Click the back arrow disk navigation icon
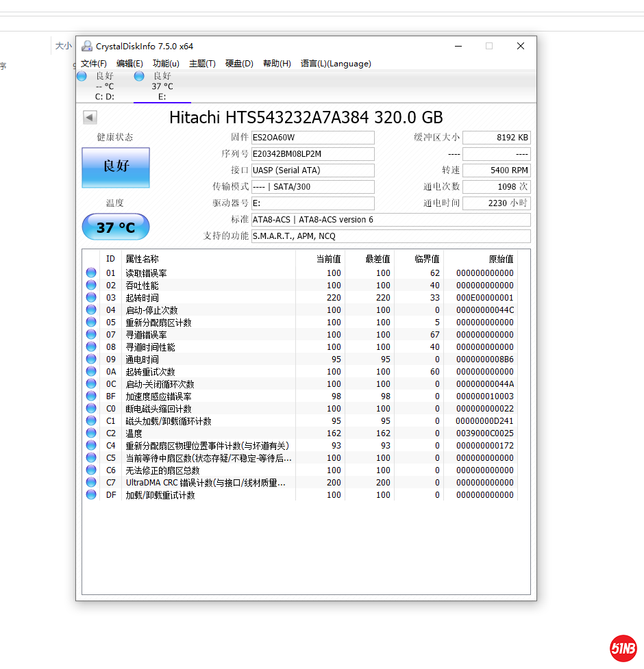644x669 pixels. [90, 117]
